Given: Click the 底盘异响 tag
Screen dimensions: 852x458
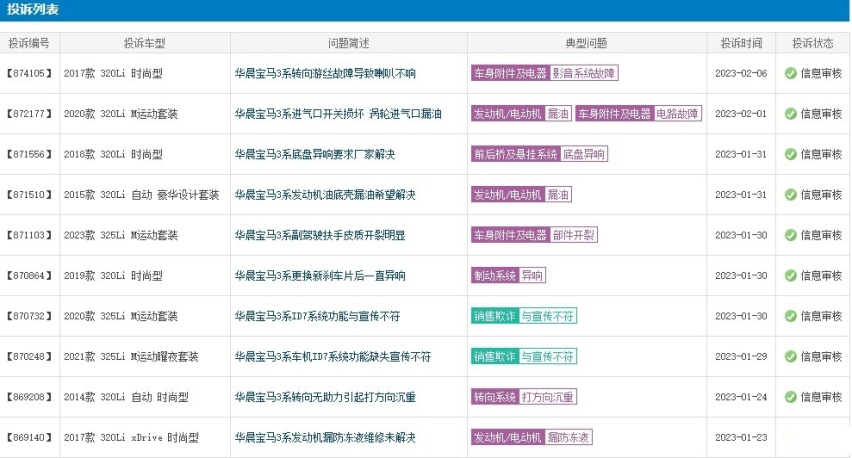Looking at the screenshot, I should (x=584, y=154).
